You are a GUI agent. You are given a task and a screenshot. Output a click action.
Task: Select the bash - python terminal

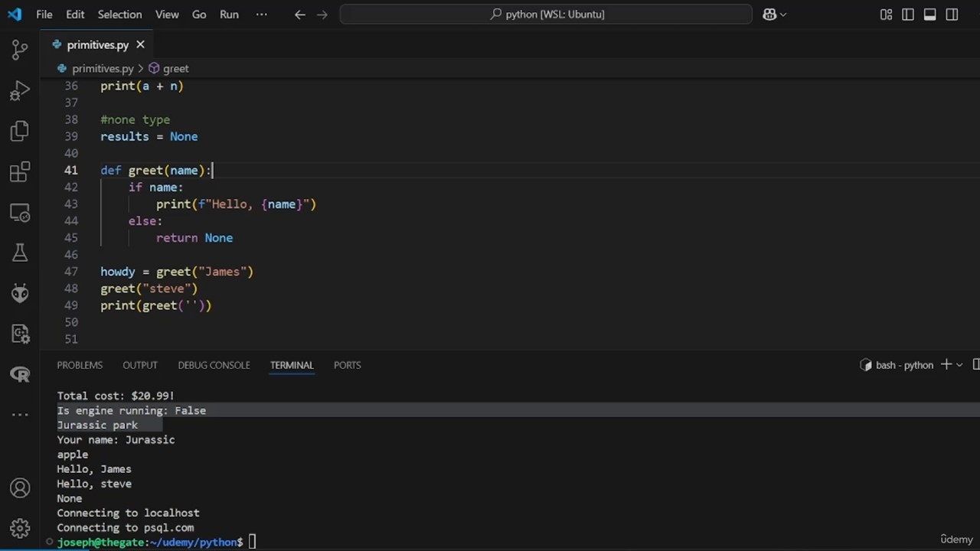pyautogui.click(x=897, y=365)
